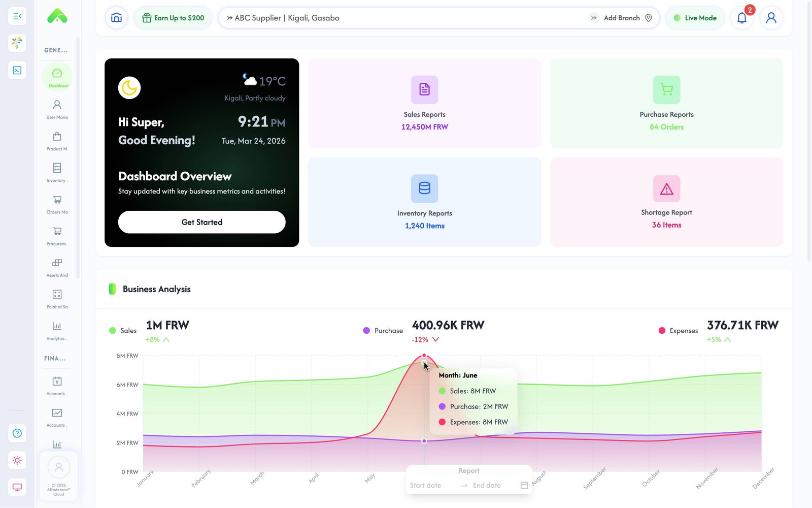Click Earn Up to $200
The width and height of the screenshot is (812, 508).
pos(173,17)
